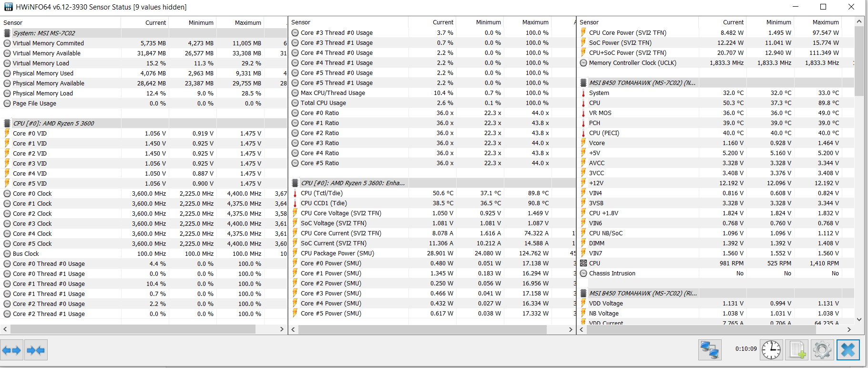Click the thermometer icon beside VR MOS
Image resolution: width=868 pixels, height=368 pixels.
583,113
